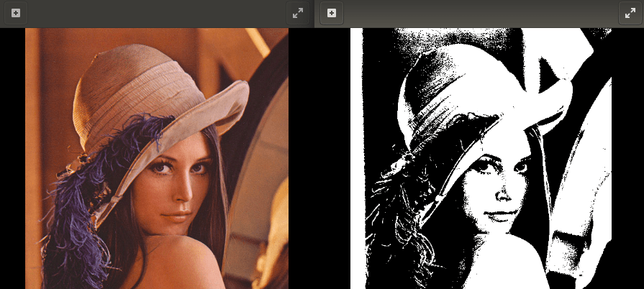The image size is (644, 289).
Task: Click the plus button above the black-and-white image
Action: (332, 13)
